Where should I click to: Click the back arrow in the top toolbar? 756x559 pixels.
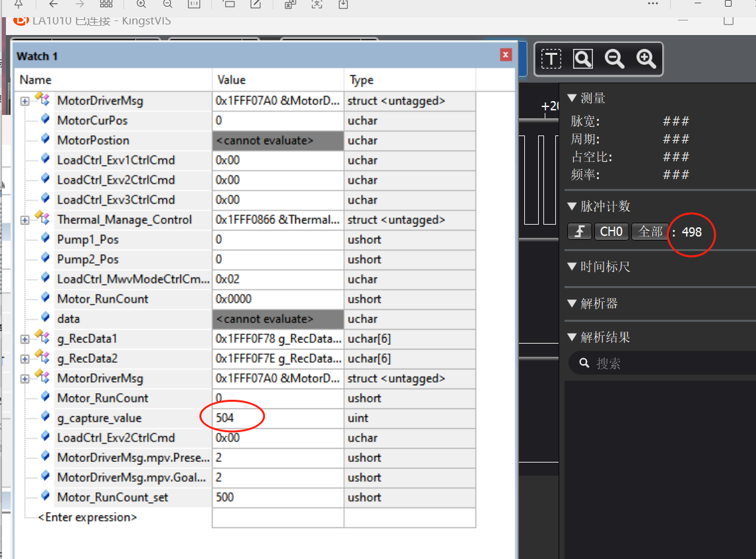pyautogui.click(x=53, y=4)
